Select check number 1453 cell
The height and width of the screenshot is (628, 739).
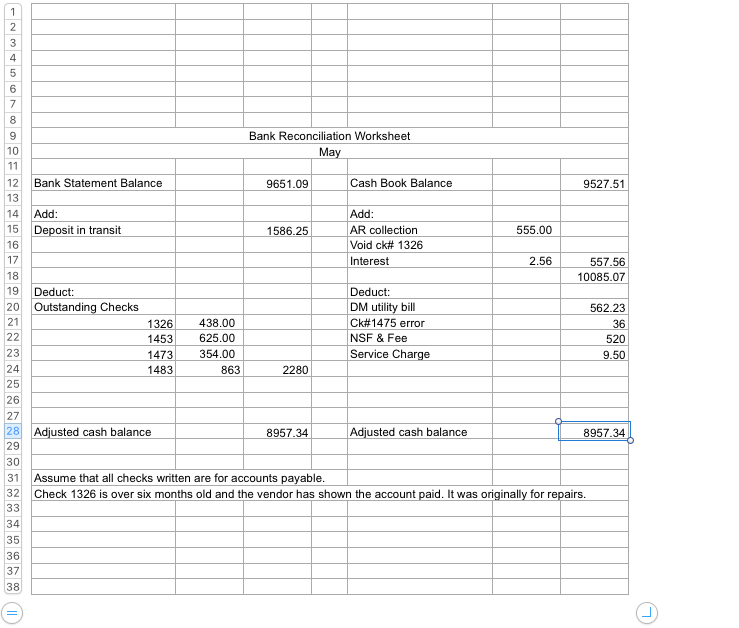point(103,338)
